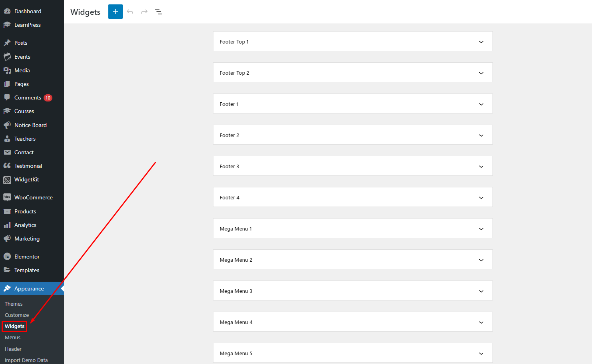Expand the Footer 3 chevron
This screenshot has height=364, width=592.
click(481, 167)
